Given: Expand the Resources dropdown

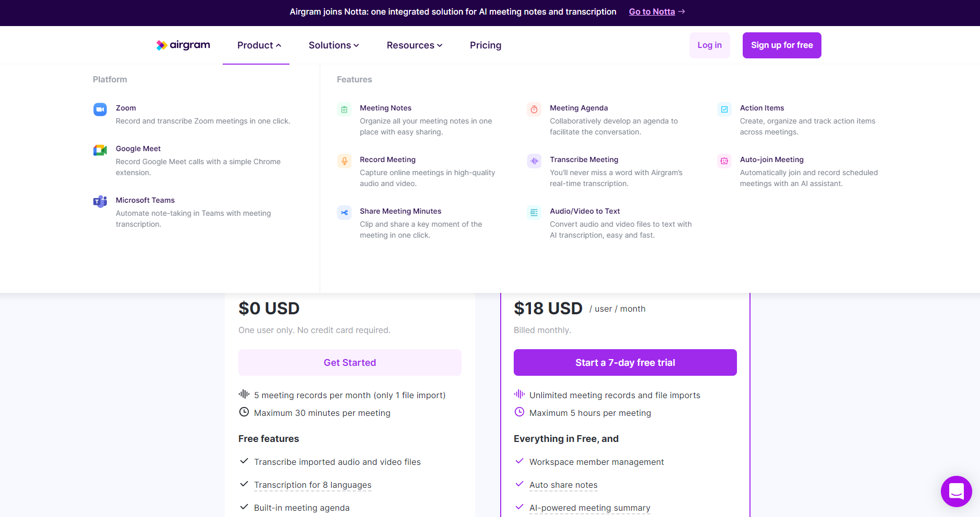Looking at the screenshot, I should point(414,45).
